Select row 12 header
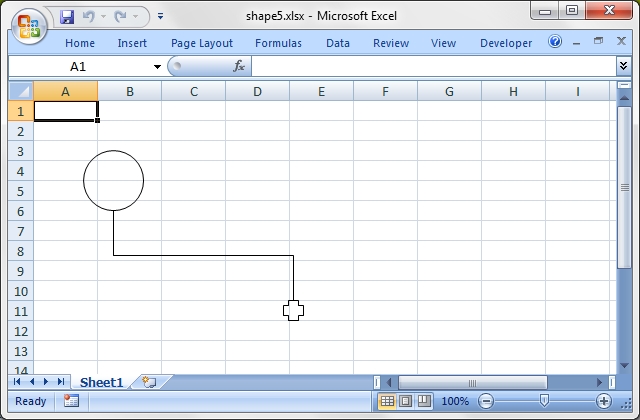The width and height of the screenshot is (640, 420). click(x=21, y=331)
